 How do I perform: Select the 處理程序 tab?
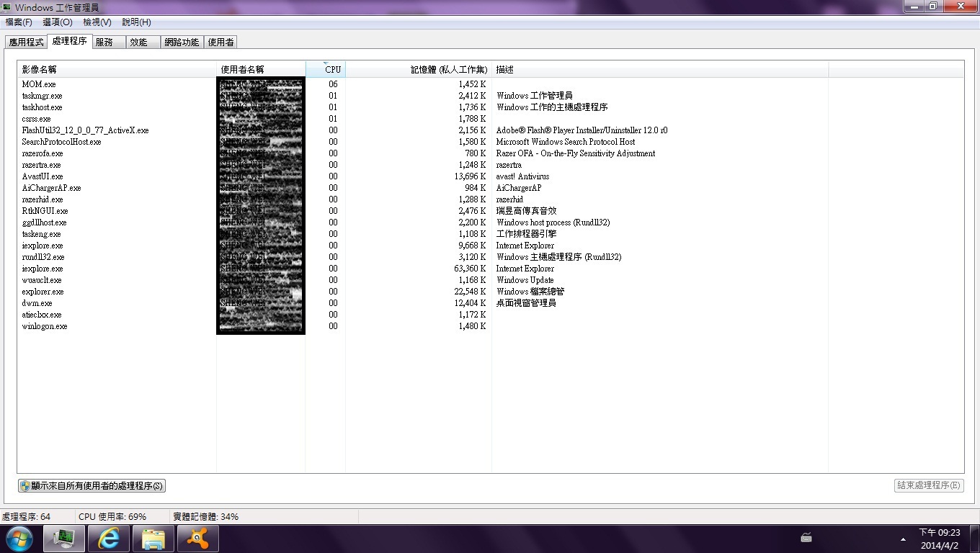[69, 41]
